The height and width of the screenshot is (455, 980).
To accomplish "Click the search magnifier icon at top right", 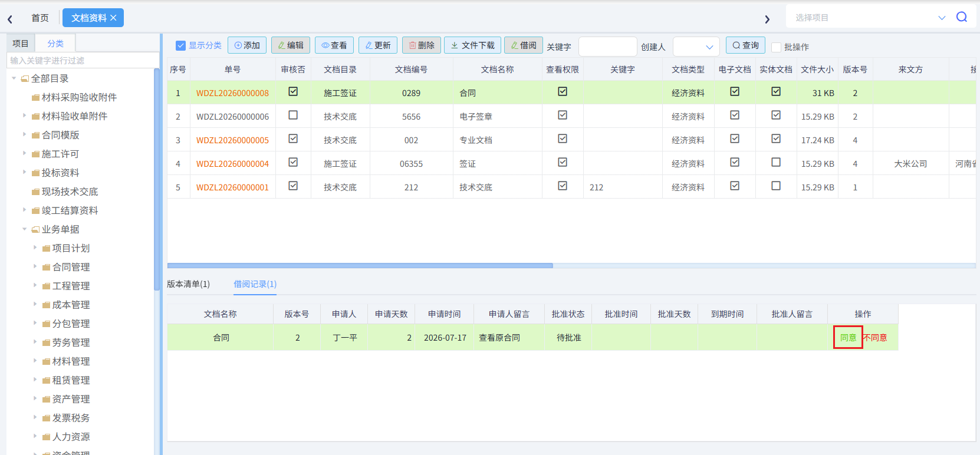I will pyautogui.click(x=962, y=17).
